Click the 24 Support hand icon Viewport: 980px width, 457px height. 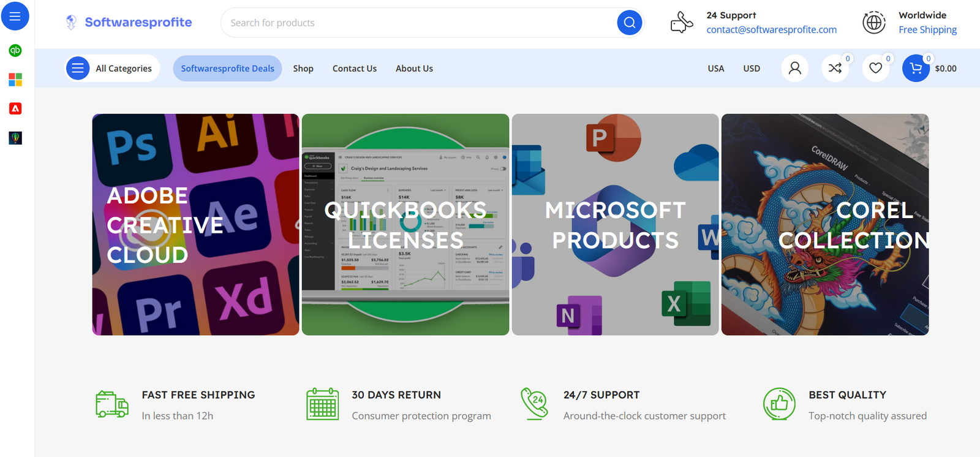pos(682,23)
